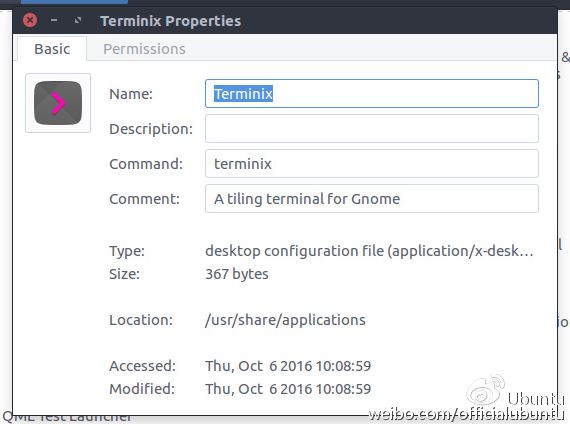Click the Modified date and time value
Viewport: 570px width, 424px height.
[288, 389]
